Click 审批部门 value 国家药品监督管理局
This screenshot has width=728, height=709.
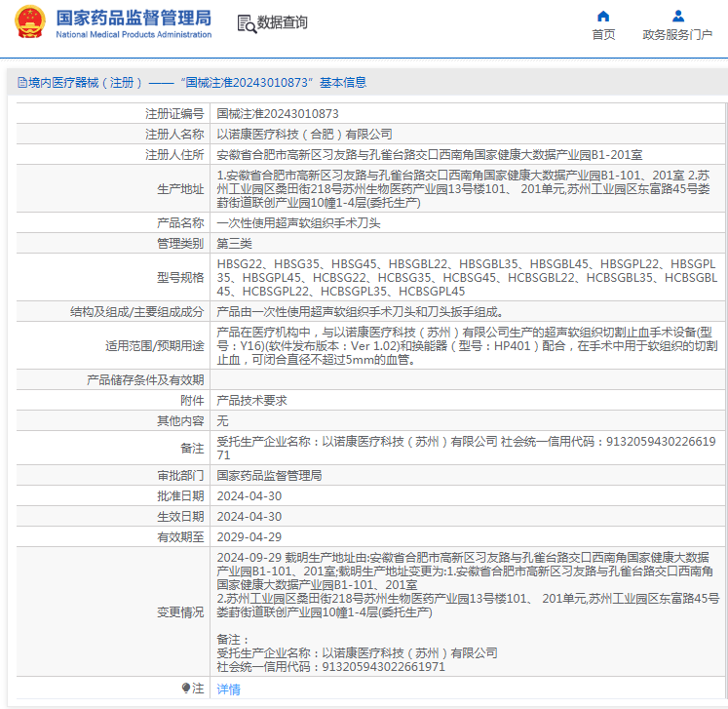pos(269,476)
